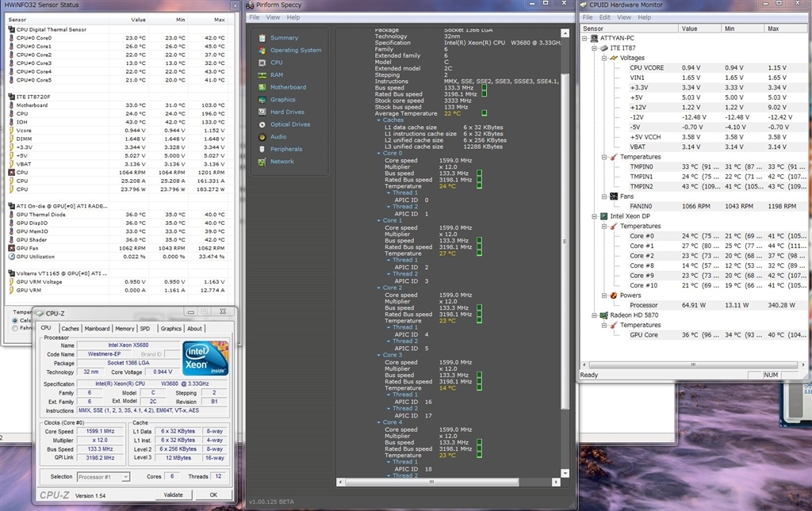Collapse the Caches section in Speccy
Screen dimensions: 812x511
click(379, 120)
